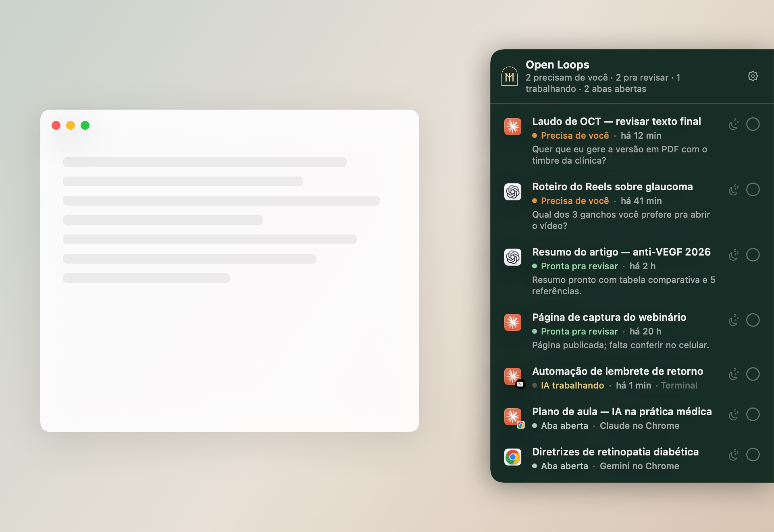Mark Plano de aula item done
The width and height of the screenshot is (774, 532).
(x=753, y=414)
